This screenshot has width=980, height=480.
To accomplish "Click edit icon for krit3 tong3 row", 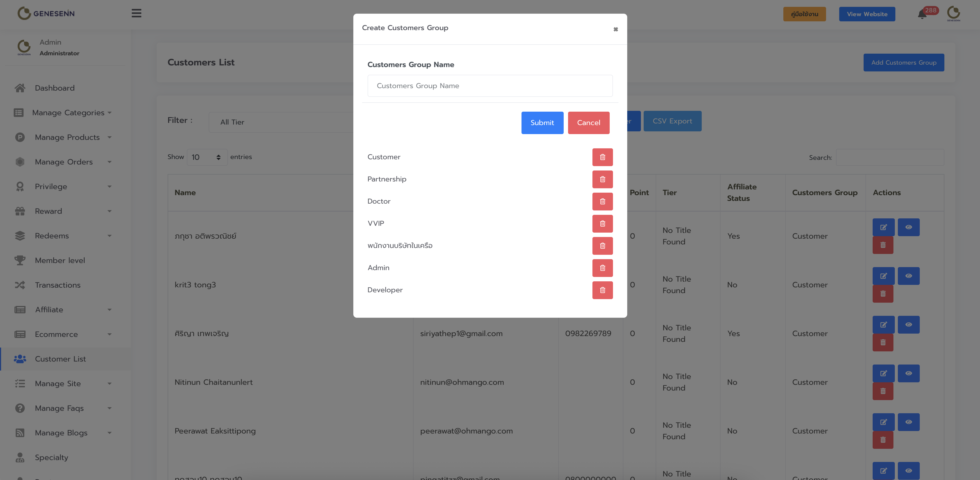I will tap(883, 276).
